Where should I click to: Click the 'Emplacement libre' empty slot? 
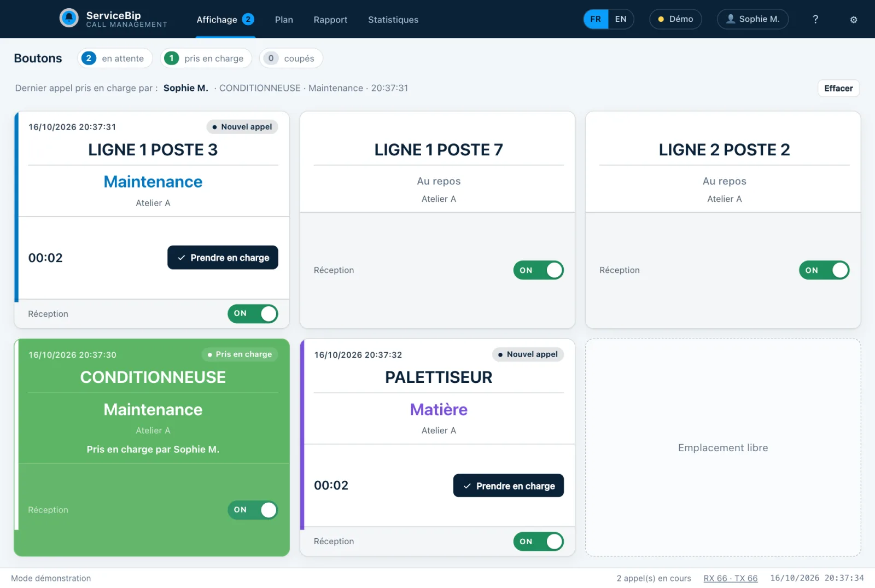[x=723, y=447]
